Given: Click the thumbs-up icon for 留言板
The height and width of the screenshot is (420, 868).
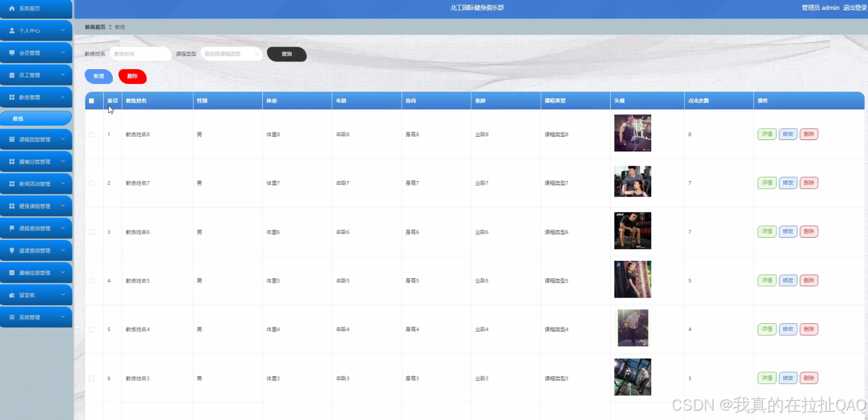Looking at the screenshot, I should (x=12, y=295).
